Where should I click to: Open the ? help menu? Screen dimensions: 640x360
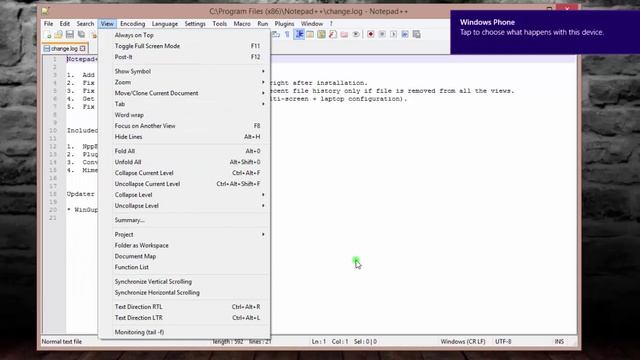pos(331,24)
